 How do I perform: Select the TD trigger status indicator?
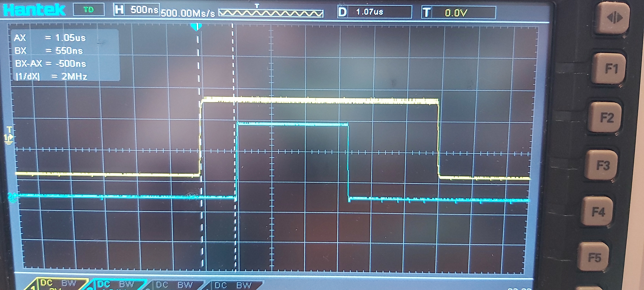[x=89, y=9]
